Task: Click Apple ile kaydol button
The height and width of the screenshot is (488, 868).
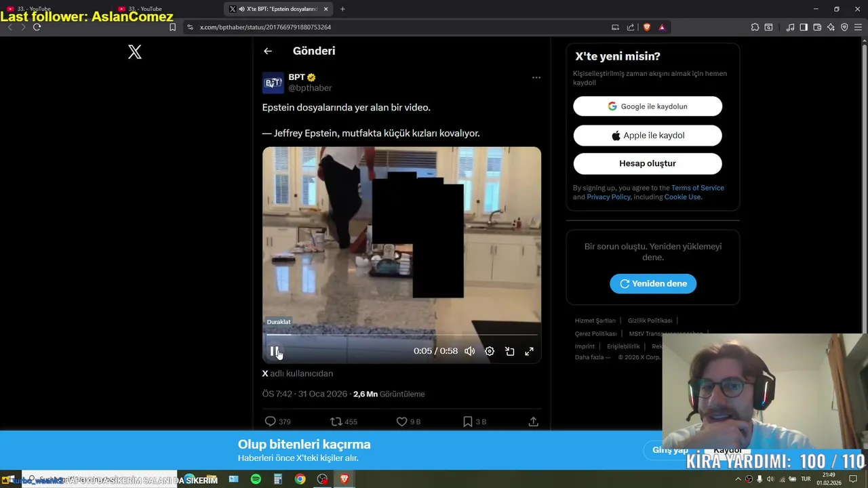Action: [x=648, y=136]
